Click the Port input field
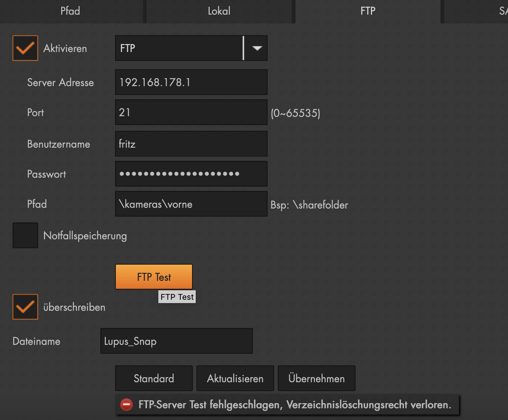 [191, 113]
